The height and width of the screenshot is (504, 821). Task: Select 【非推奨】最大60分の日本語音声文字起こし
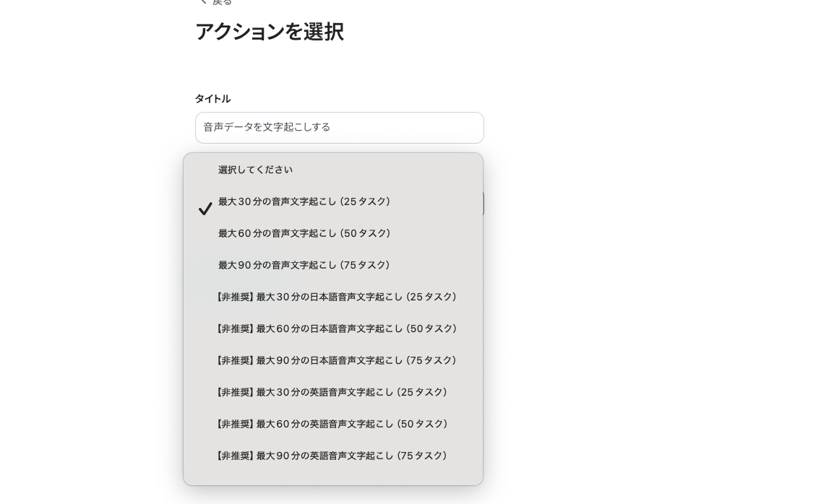pyautogui.click(x=336, y=329)
